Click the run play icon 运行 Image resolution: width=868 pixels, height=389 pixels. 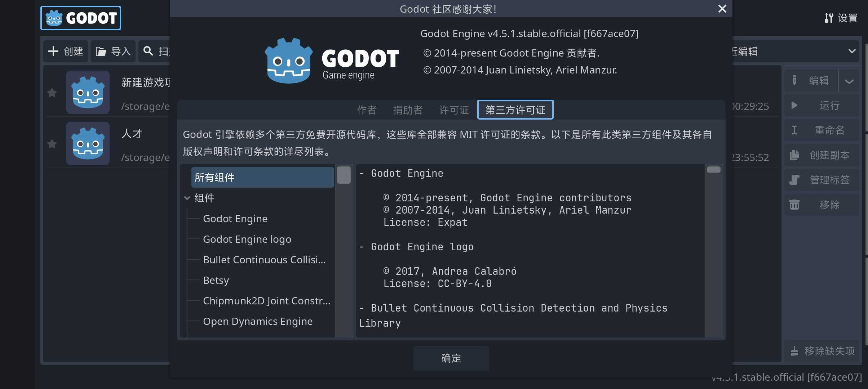pyautogui.click(x=794, y=105)
